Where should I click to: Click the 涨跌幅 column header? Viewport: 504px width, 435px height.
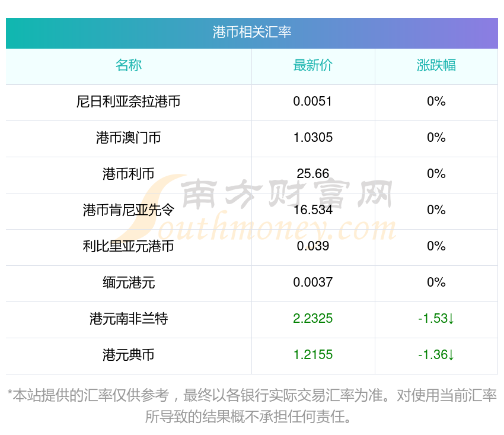[436, 65]
